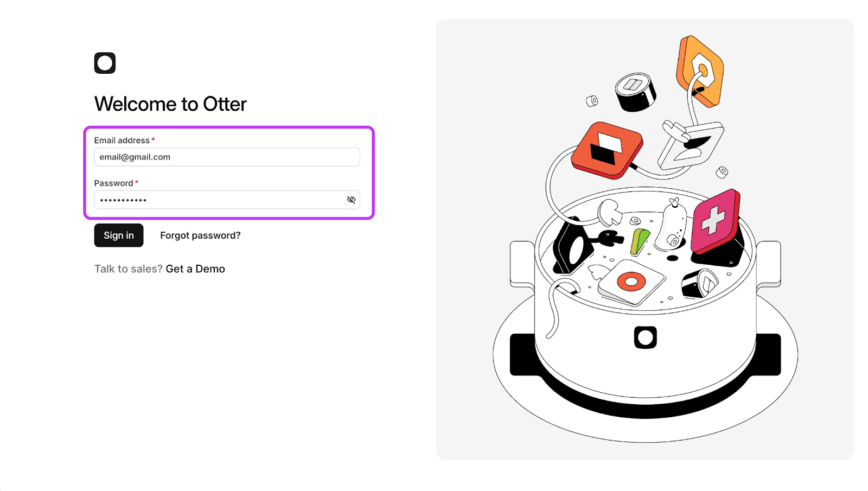
Task: Click the Otter logo on the pot
Action: pos(645,337)
